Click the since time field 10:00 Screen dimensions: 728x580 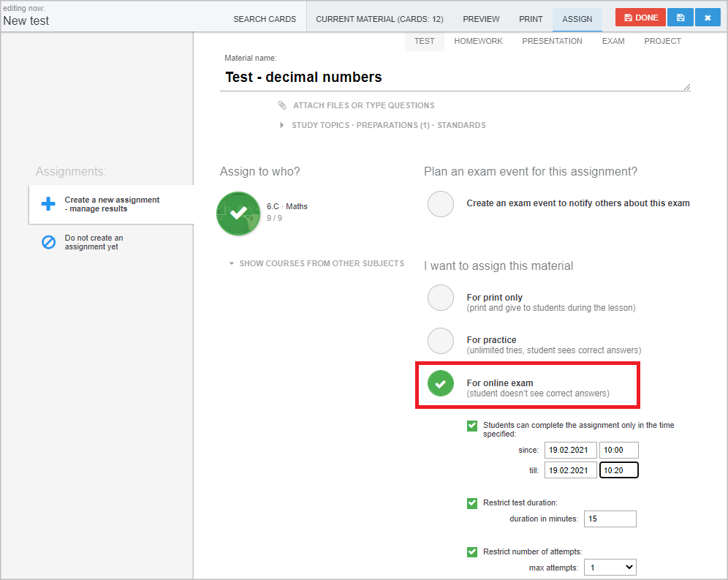619,451
